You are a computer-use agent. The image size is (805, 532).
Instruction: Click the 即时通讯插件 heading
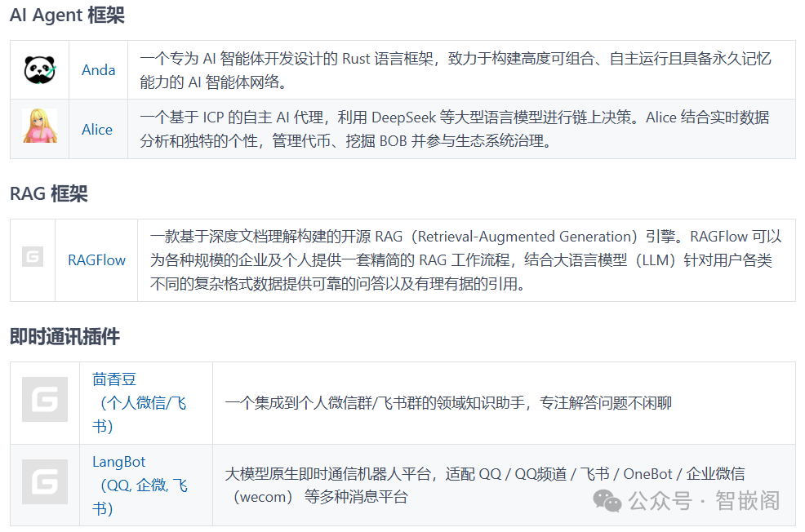64,336
